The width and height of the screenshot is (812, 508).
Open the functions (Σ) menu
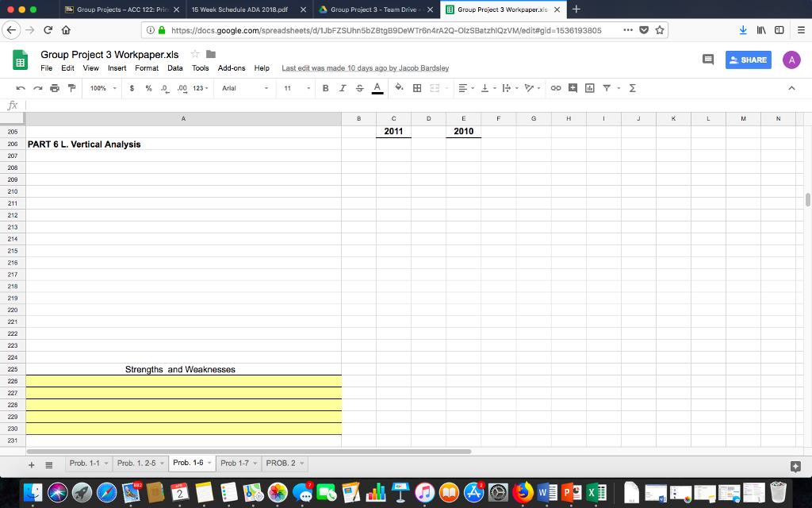click(x=632, y=88)
